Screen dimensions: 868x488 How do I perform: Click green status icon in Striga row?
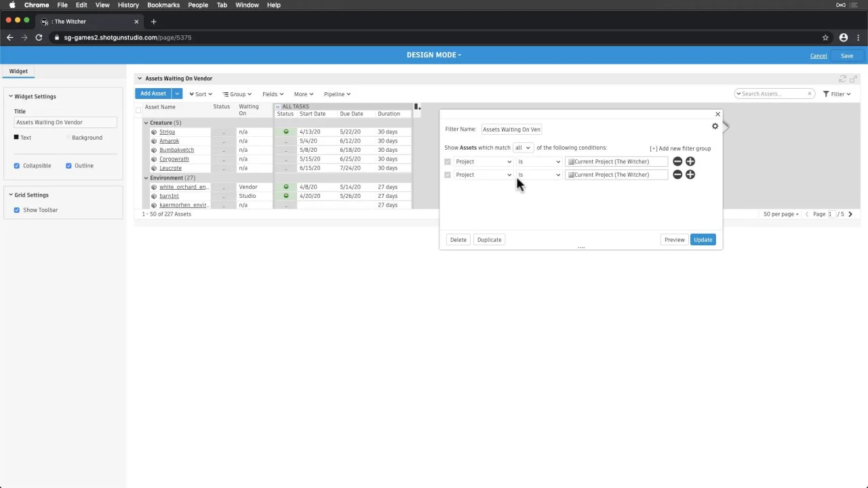coord(286,131)
